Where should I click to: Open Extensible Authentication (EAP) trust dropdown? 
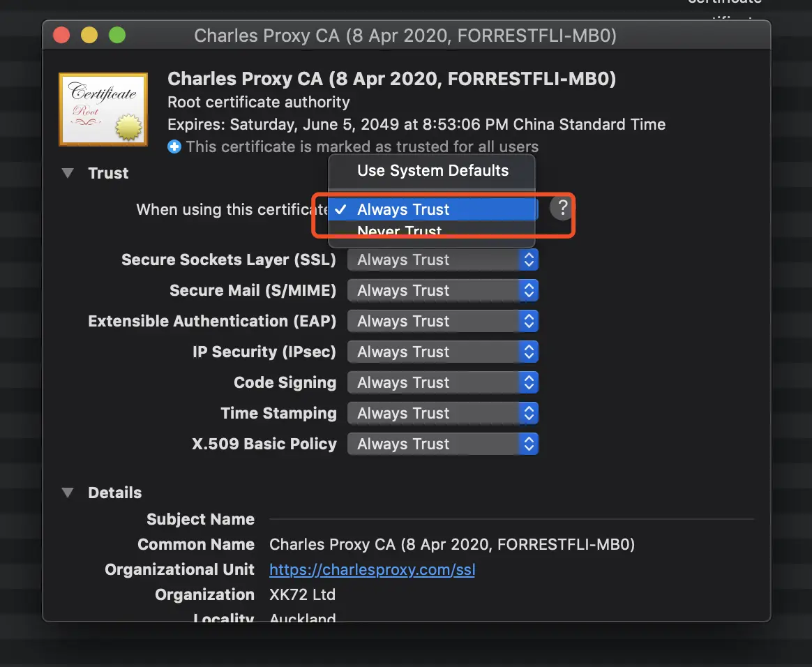click(x=443, y=321)
